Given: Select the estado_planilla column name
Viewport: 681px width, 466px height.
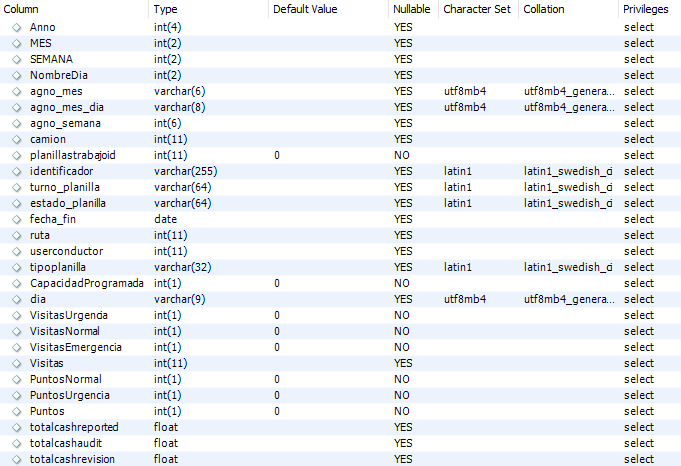Looking at the screenshot, I should click(x=68, y=204).
